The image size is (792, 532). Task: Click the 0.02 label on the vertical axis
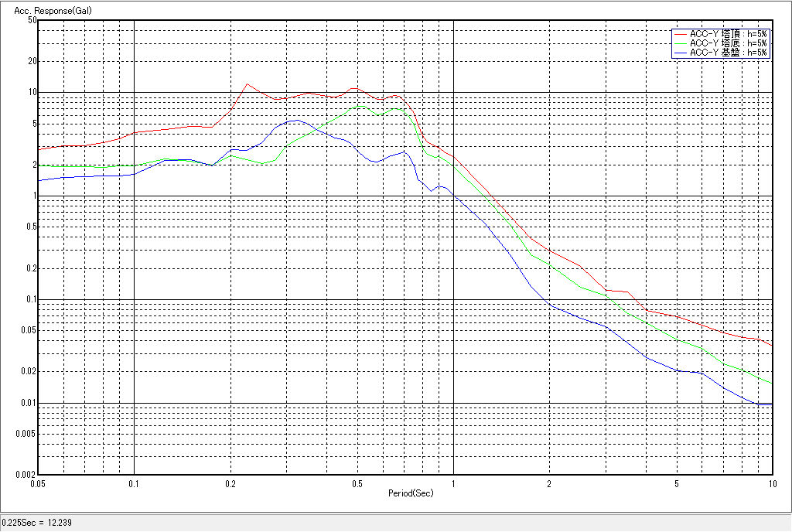click(x=29, y=372)
